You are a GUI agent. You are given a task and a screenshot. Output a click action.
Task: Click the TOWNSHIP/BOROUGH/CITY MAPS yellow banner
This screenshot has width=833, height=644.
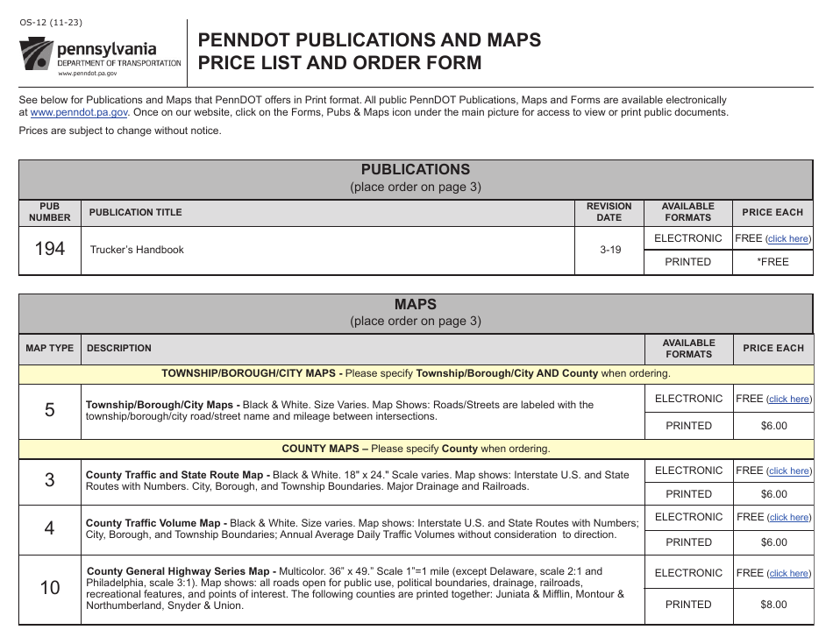click(416, 372)
